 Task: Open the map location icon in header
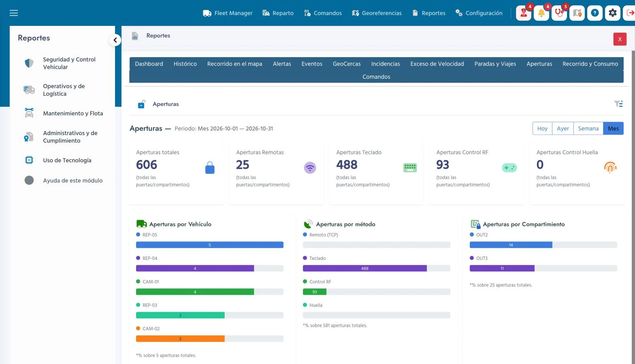(577, 13)
